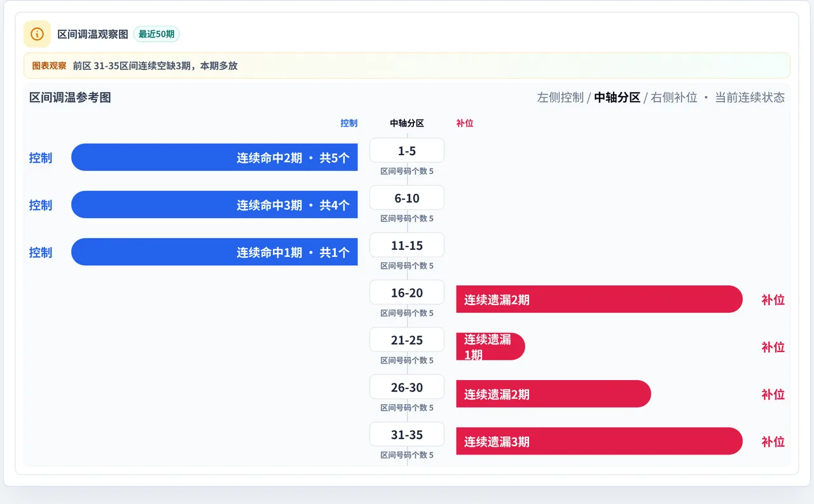Click the 中轴分区 column header above 1-5
Screen dimensions: 814x504
pyautogui.click(x=407, y=123)
